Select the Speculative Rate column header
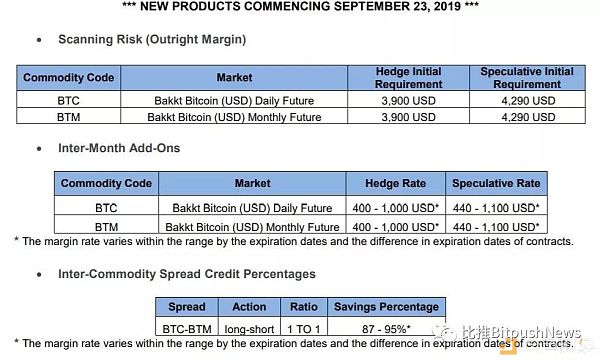 coord(496,183)
